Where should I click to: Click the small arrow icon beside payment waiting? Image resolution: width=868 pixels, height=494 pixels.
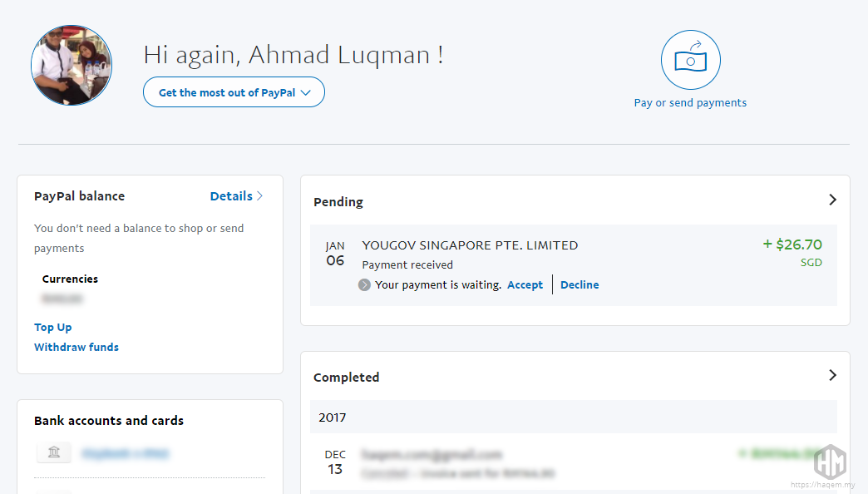tap(364, 284)
